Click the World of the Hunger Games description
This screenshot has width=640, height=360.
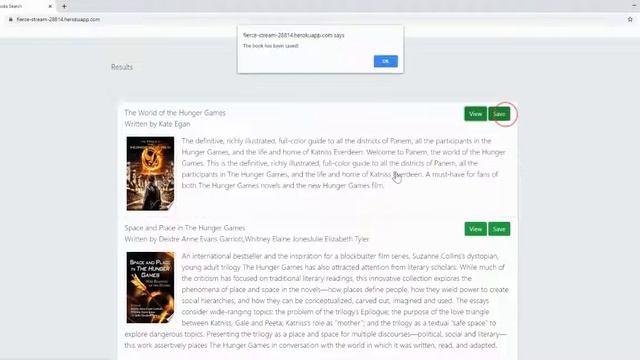tap(344, 163)
